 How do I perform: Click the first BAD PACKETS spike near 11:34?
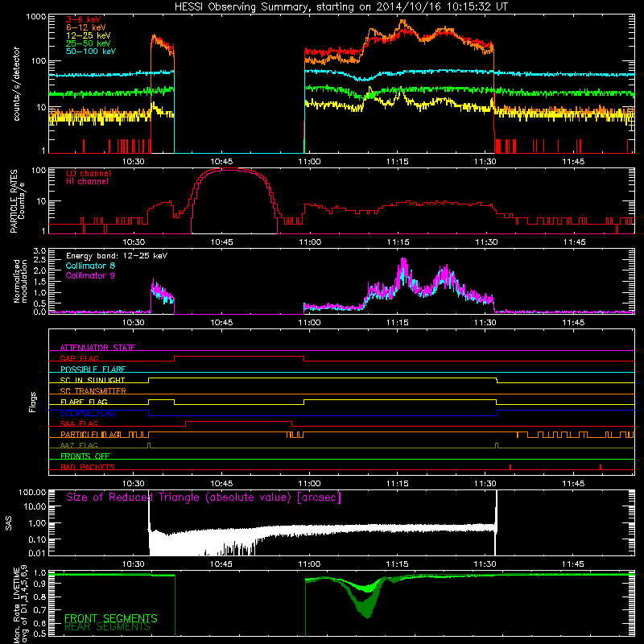pyautogui.click(x=510, y=467)
